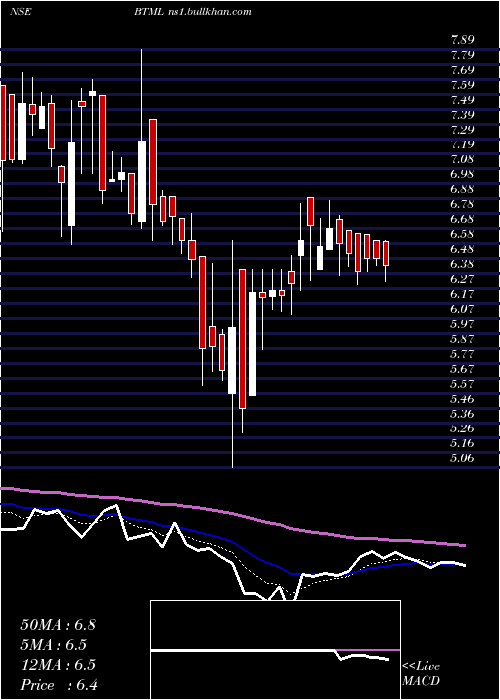Click the 7.69 price axis label

(463, 70)
